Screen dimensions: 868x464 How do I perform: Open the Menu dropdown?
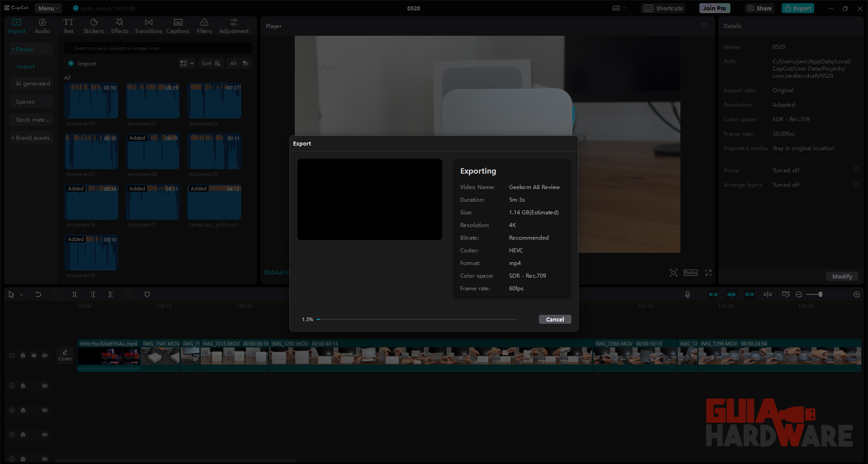click(x=48, y=8)
